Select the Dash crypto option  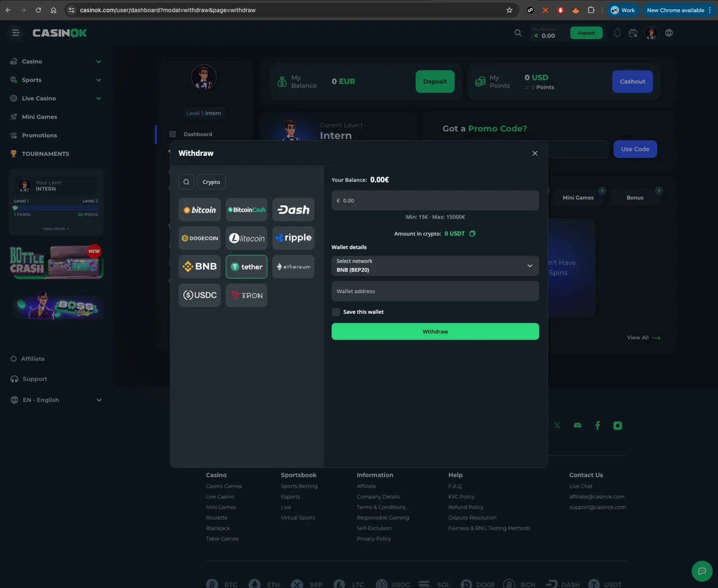coord(294,210)
